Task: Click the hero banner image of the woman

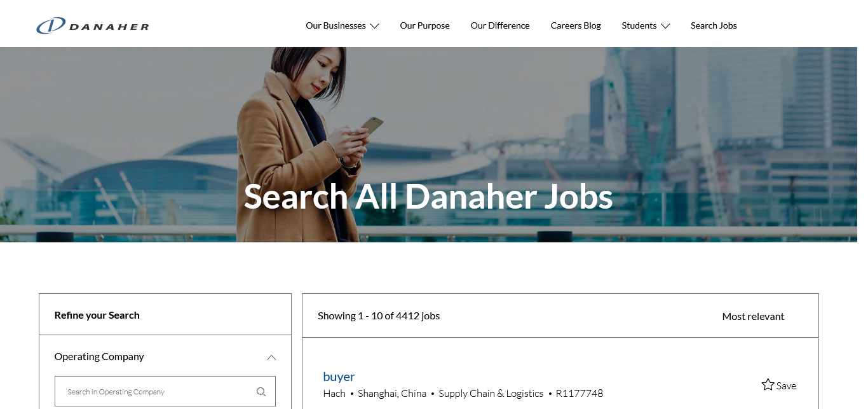Action: click(x=428, y=144)
